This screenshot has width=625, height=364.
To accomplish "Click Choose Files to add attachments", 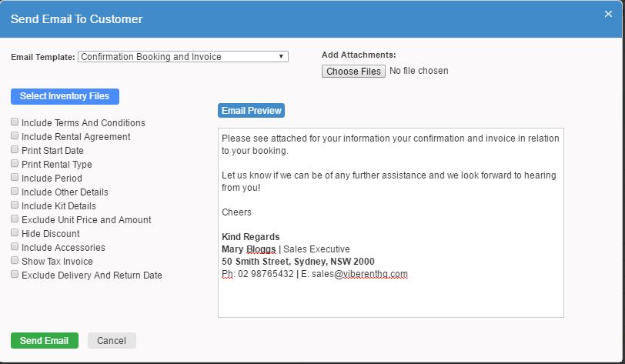I will point(353,71).
